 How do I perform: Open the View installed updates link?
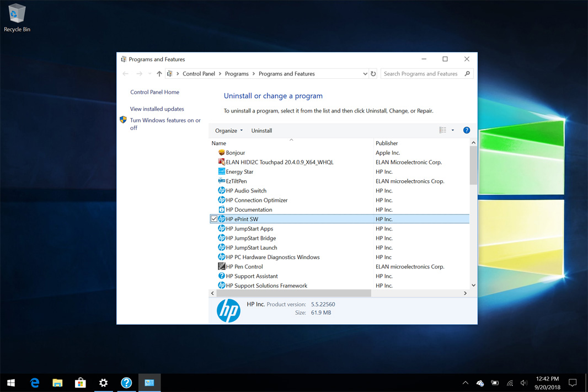coord(157,109)
